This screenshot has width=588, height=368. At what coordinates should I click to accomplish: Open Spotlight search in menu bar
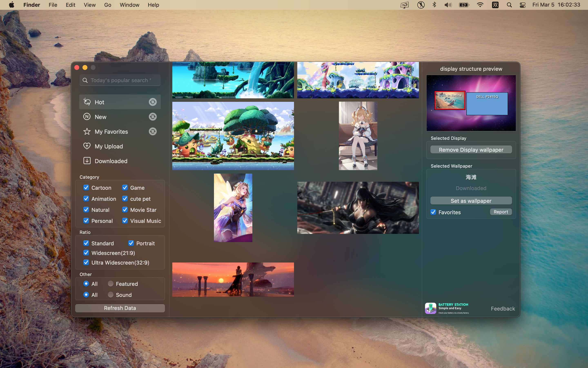point(509,5)
